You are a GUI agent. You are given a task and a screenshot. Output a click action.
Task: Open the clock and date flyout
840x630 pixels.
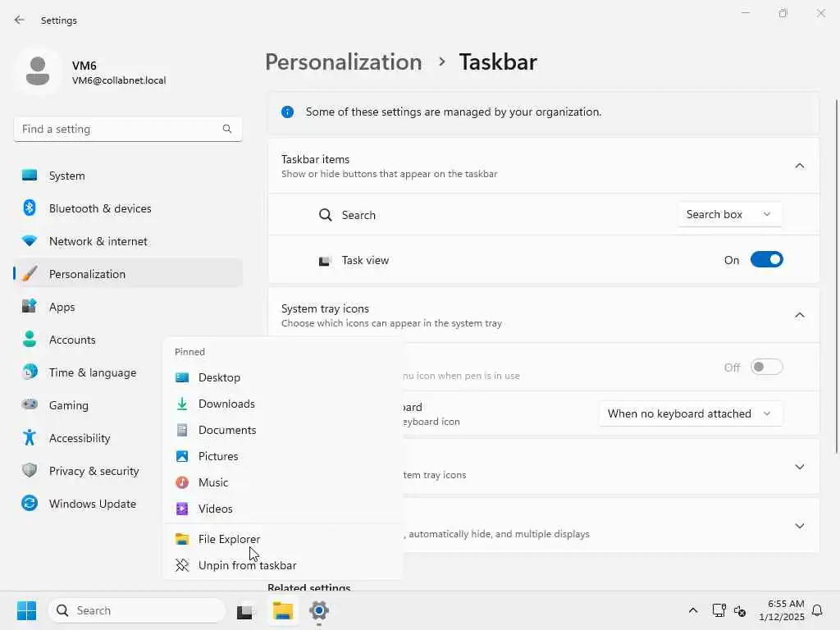point(781,610)
